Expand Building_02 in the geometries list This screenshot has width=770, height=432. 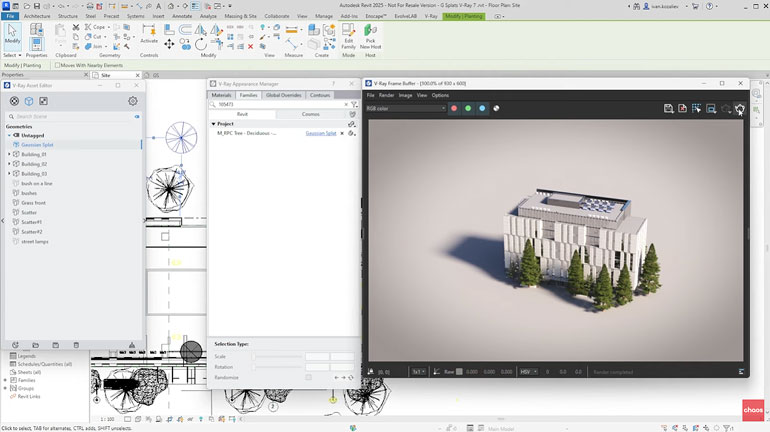pyautogui.click(x=9, y=164)
